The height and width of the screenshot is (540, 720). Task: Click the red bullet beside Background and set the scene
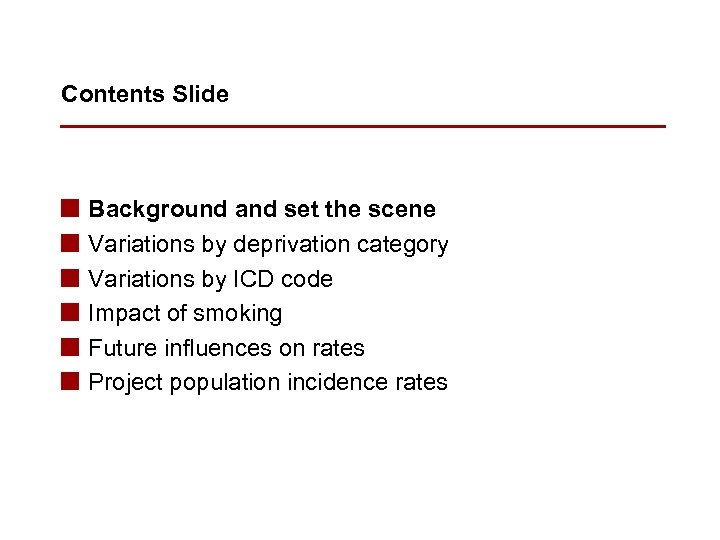(69, 209)
